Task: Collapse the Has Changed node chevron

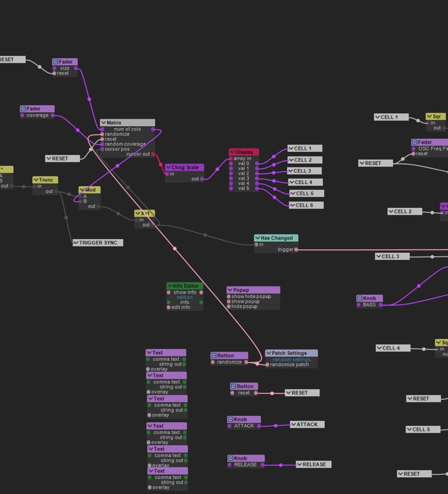Action: [x=257, y=238]
